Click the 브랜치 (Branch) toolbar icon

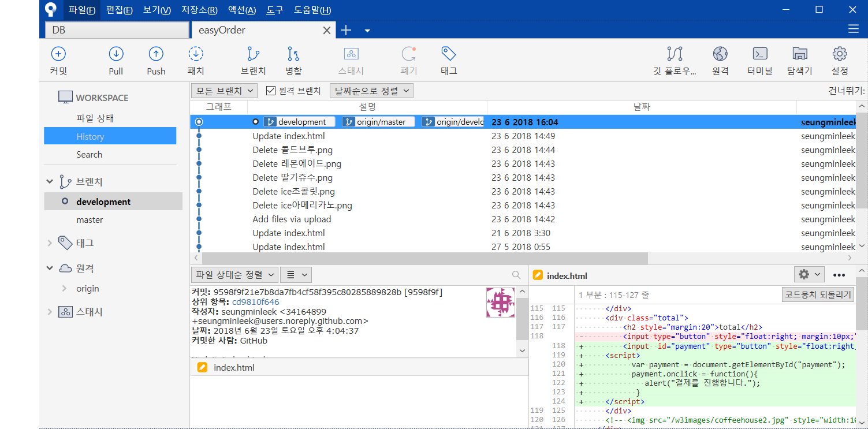coord(253,54)
